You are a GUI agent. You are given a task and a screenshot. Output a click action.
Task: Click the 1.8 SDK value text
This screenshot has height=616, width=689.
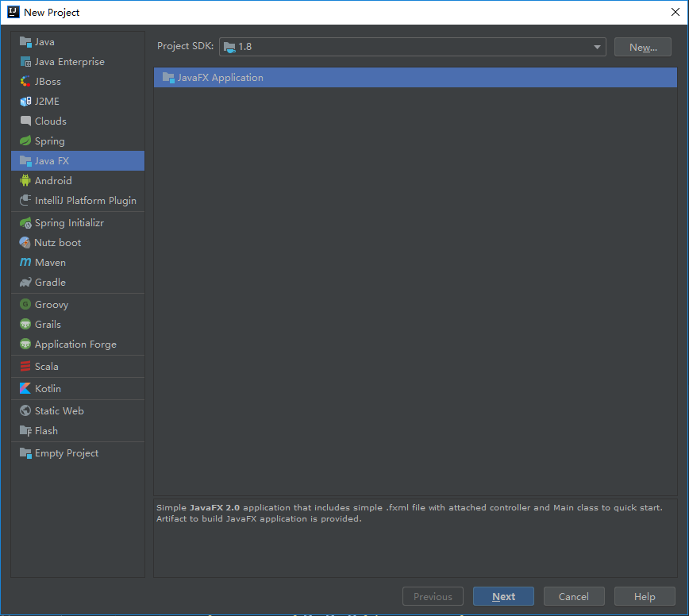(245, 47)
